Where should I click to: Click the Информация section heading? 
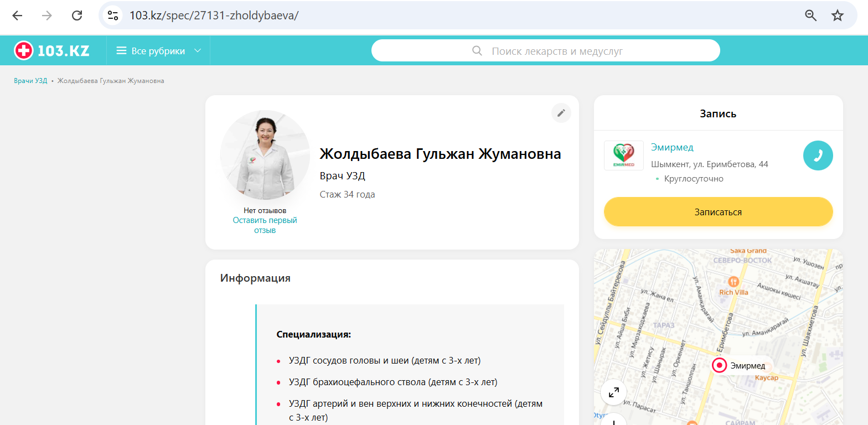(x=255, y=278)
